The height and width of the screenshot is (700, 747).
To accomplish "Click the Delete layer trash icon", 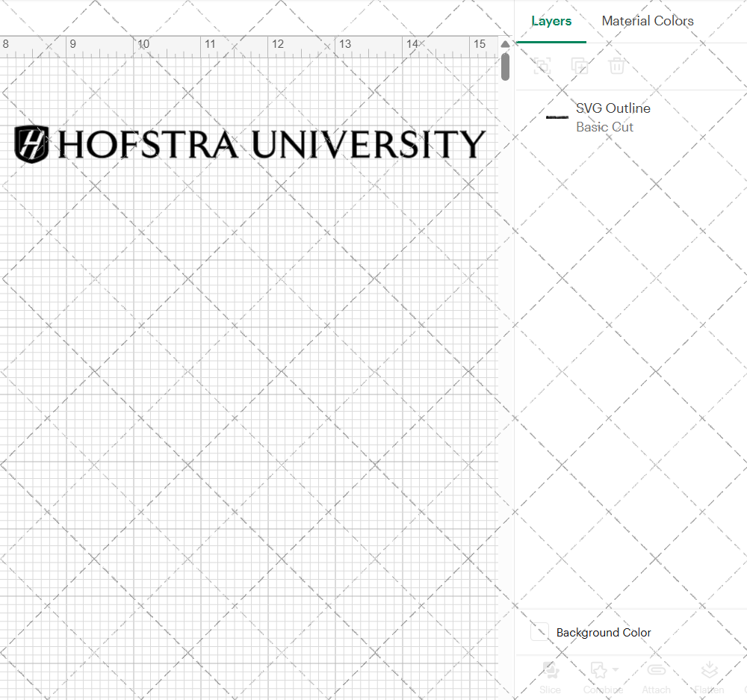I will click(x=616, y=66).
